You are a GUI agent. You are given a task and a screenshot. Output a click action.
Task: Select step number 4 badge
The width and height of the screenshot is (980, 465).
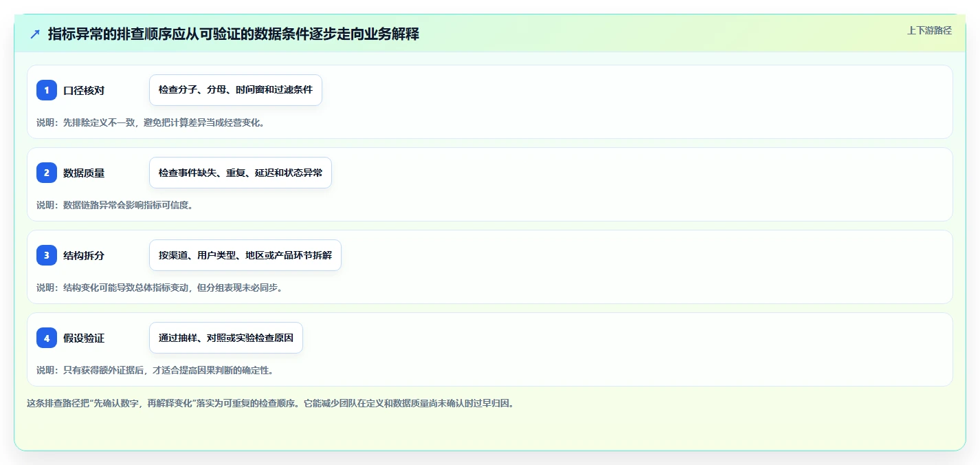pyautogui.click(x=47, y=338)
